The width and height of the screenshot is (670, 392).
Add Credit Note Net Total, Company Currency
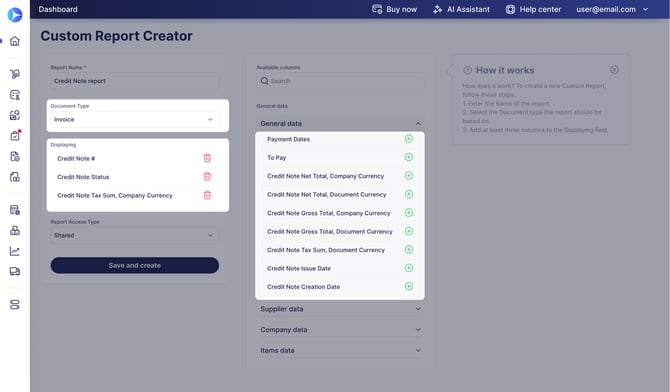pos(409,175)
